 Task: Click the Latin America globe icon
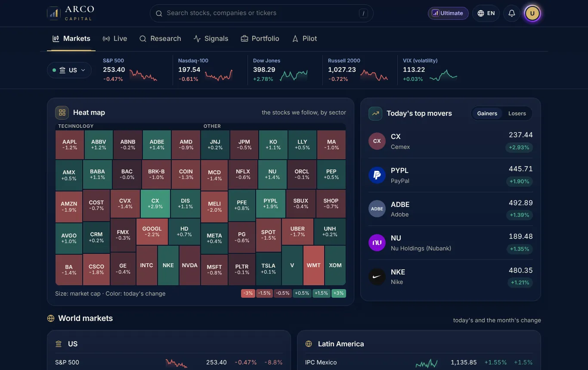tap(309, 344)
